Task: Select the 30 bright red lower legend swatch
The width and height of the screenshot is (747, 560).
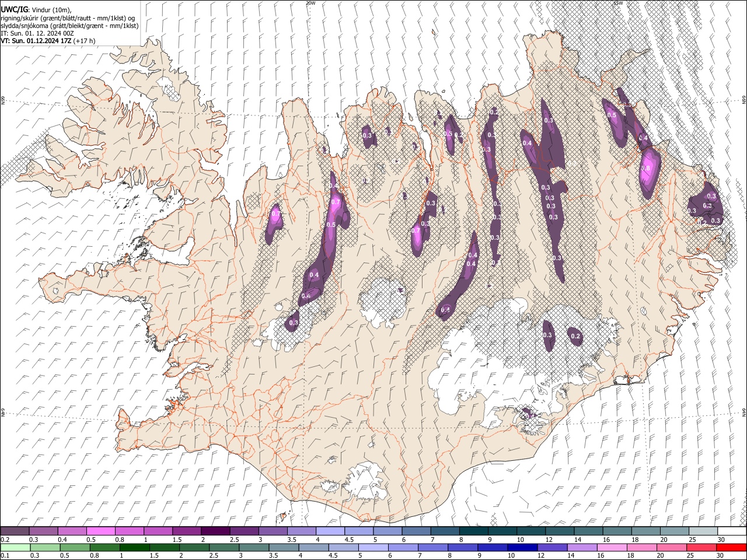Action: [x=731, y=547]
